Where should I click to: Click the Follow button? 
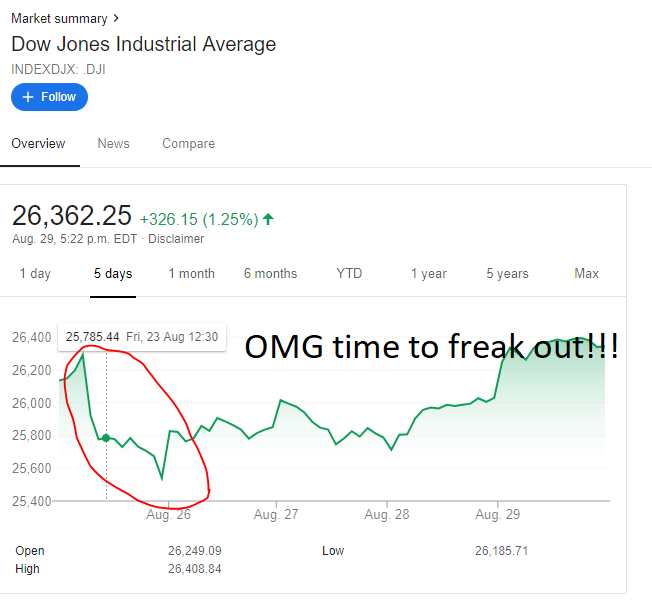[x=49, y=97]
